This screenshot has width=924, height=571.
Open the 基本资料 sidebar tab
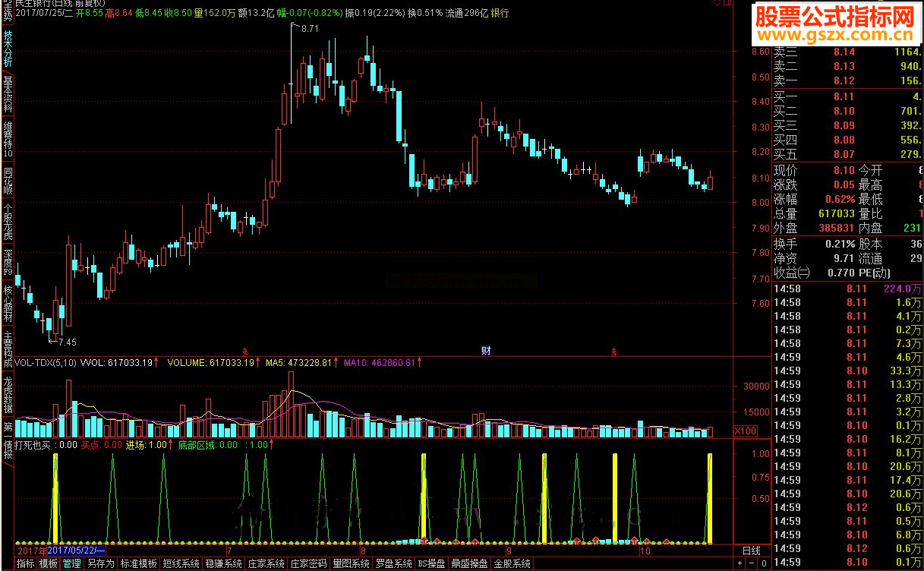coord(8,95)
